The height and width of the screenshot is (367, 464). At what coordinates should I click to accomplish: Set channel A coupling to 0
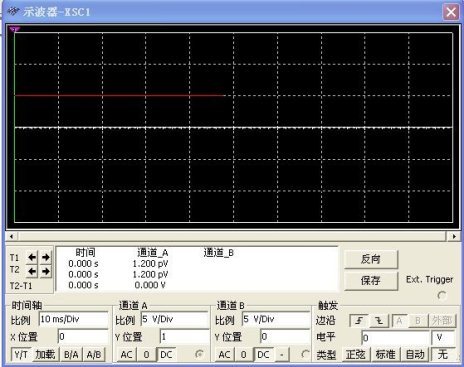(x=146, y=354)
